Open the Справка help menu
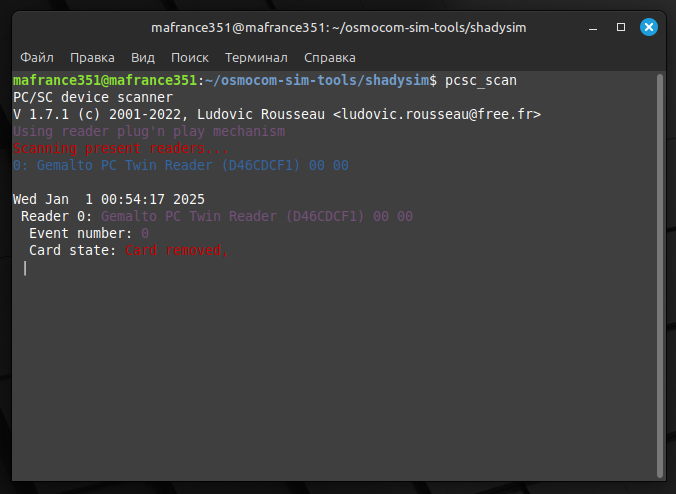 [x=329, y=58]
